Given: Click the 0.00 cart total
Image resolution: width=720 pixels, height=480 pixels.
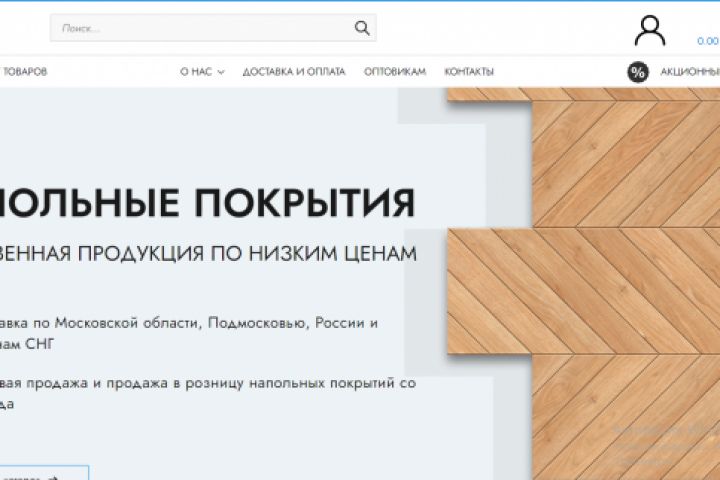Looking at the screenshot, I should (708, 41).
